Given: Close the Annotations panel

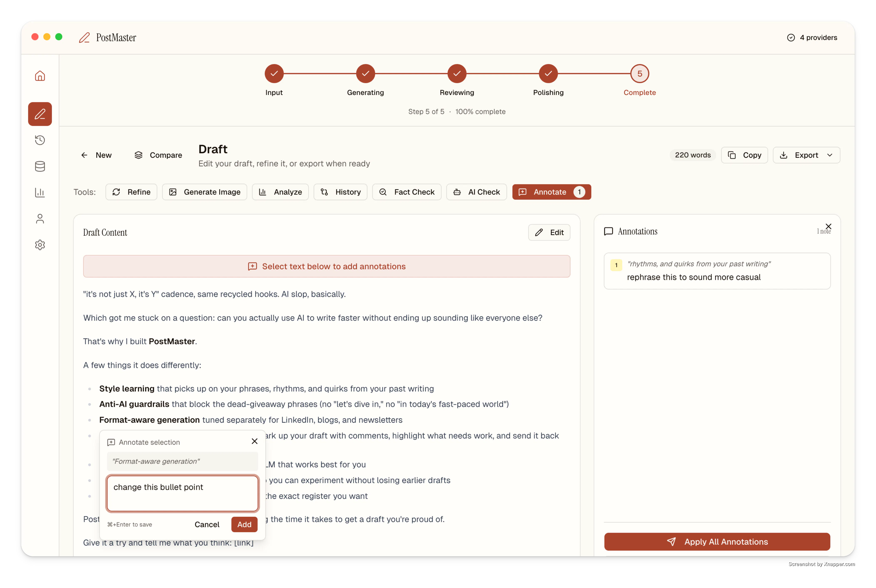Looking at the screenshot, I should (828, 227).
